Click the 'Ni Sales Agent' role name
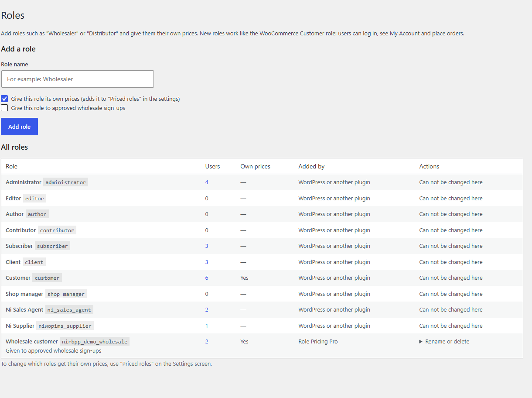This screenshot has height=398, width=532. pos(24,310)
